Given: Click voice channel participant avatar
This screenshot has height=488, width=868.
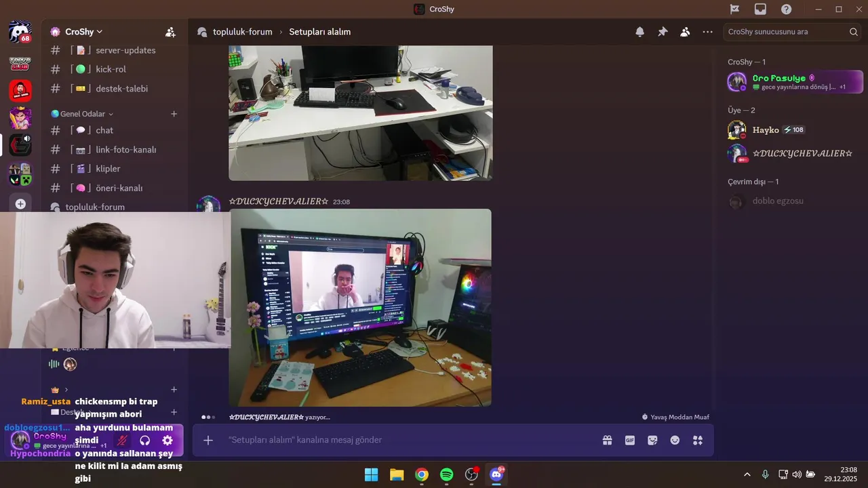Looking at the screenshot, I should [x=70, y=365].
